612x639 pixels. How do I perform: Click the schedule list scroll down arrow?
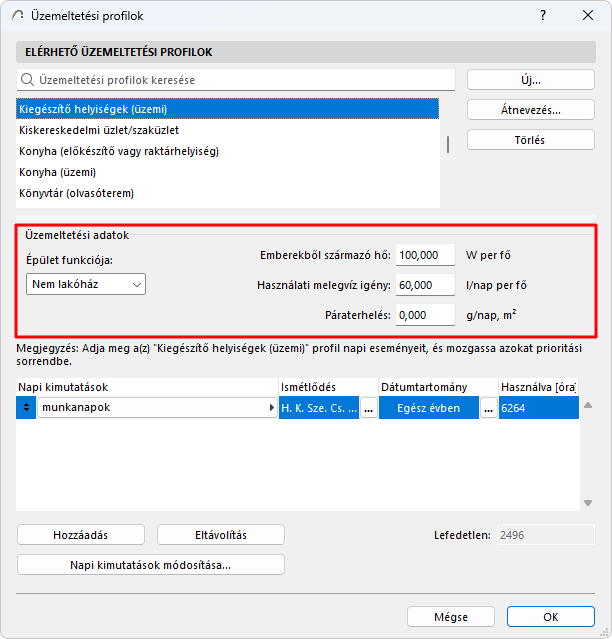[588, 503]
